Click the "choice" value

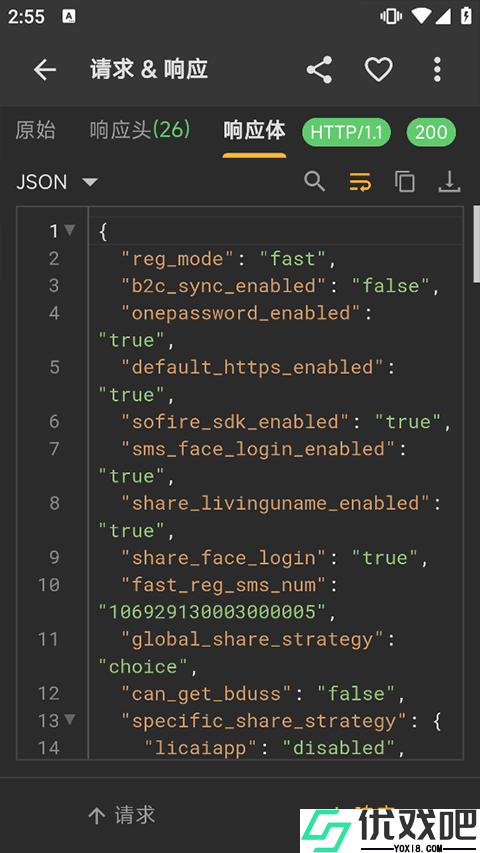[x=144, y=667]
